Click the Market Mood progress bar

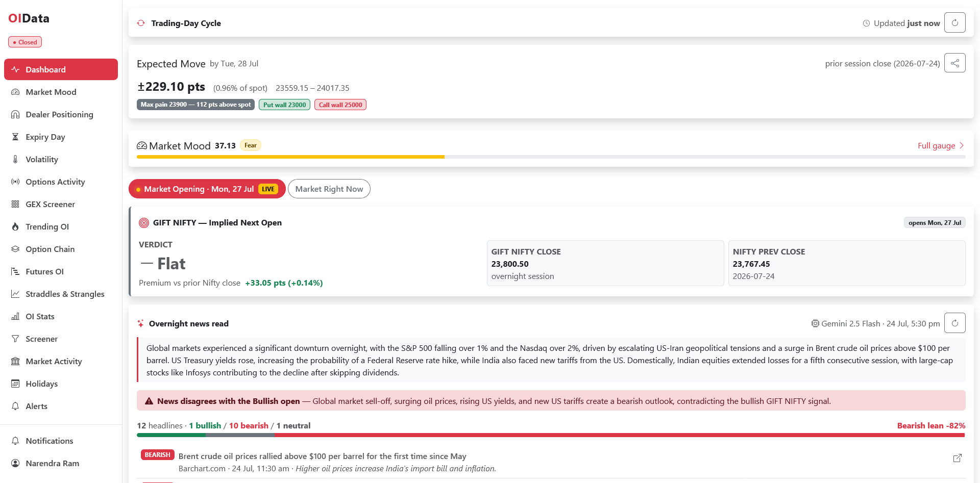click(551, 157)
